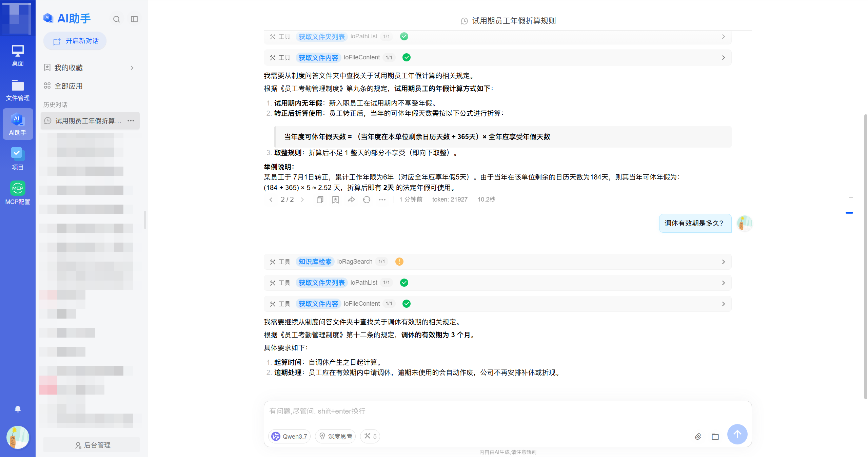
Task: Toggle the sidebar panel collapse icon
Action: [x=134, y=19]
